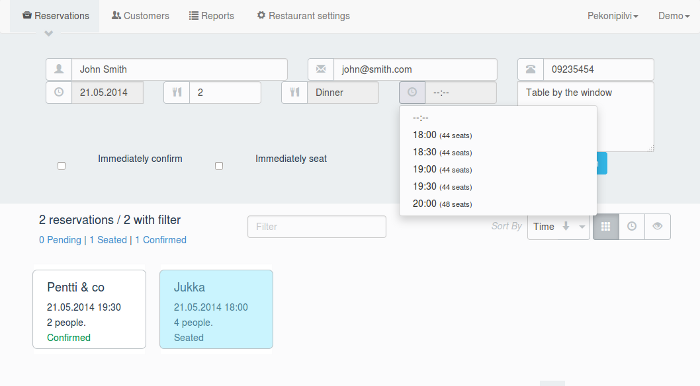
Task: Edit the name field John Smith
Action: click(x=179, y=69)
